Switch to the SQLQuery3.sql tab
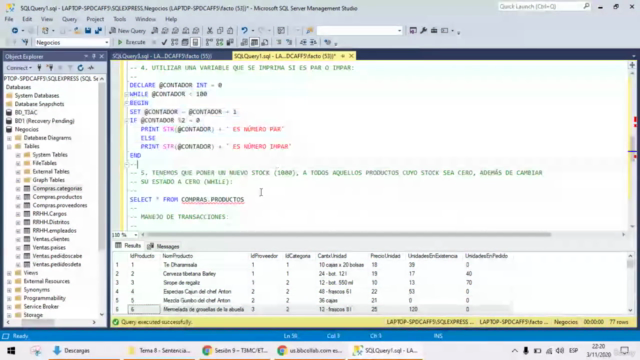The height and width of the screenshot is (360, 640). pos(162,56)
